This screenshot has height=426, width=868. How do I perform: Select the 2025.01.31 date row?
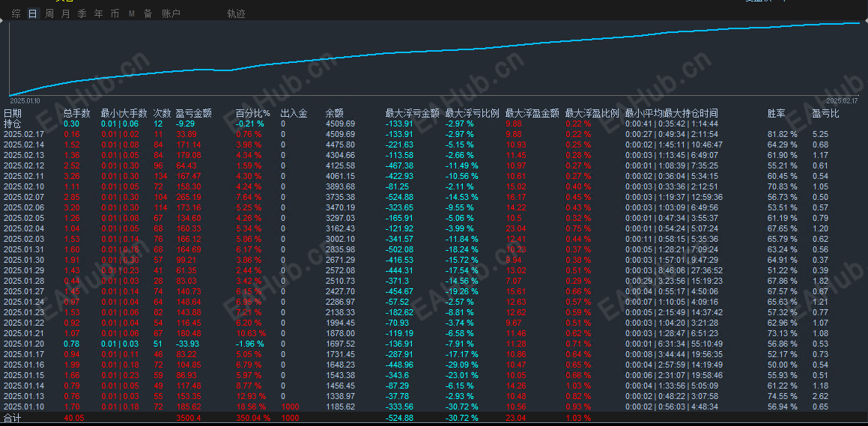click(434, 249)
